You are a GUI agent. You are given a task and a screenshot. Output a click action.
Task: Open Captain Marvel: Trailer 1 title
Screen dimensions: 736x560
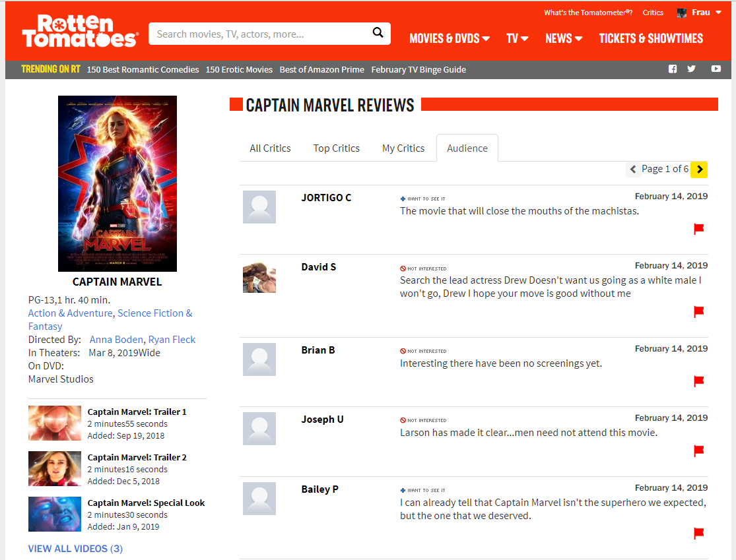coord(137,412)
